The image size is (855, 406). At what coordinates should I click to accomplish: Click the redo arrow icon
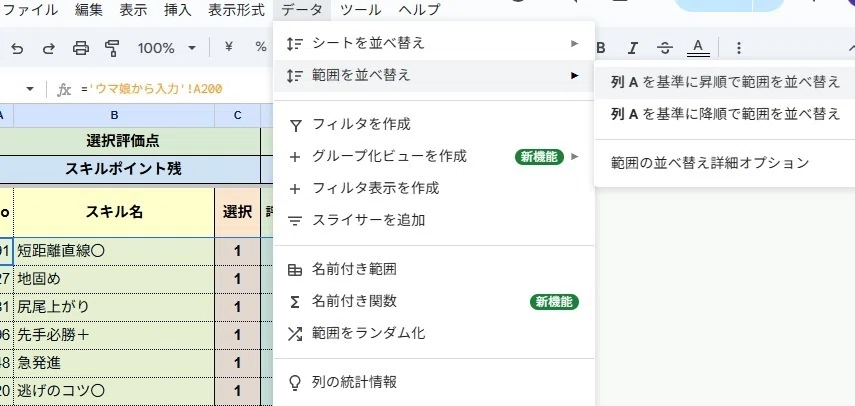click(x=49, y=49)
